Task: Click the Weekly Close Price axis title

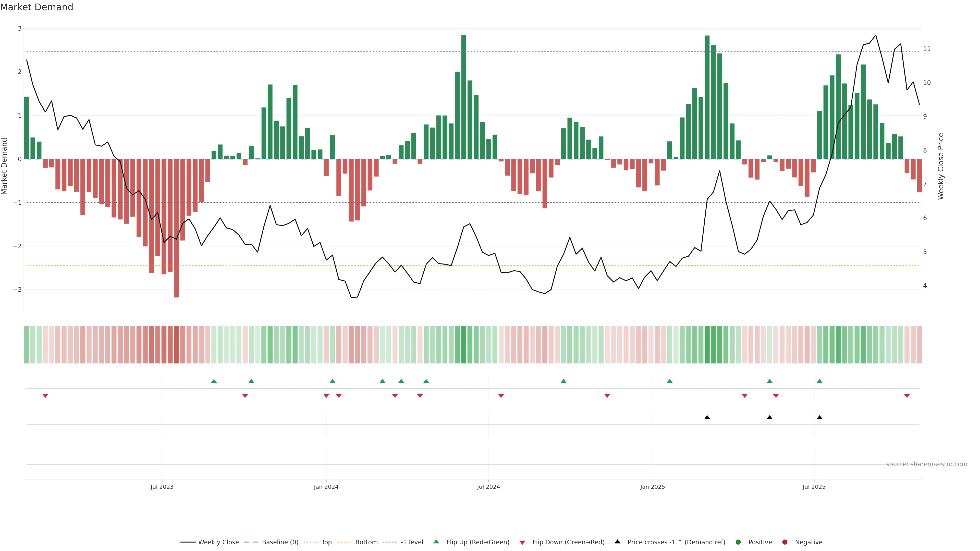Action: coord(941,166)
